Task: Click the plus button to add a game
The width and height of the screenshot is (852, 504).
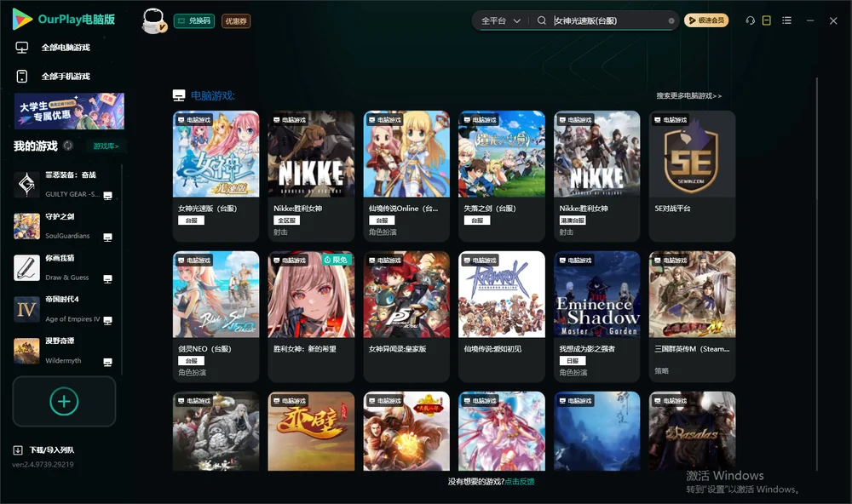Action: [x=64, y=401]
